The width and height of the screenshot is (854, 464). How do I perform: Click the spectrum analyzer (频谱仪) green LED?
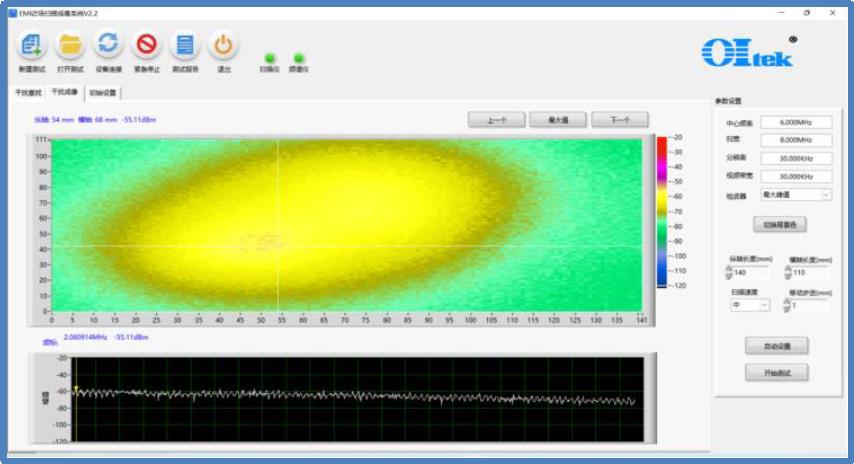(x=298, y=58)
